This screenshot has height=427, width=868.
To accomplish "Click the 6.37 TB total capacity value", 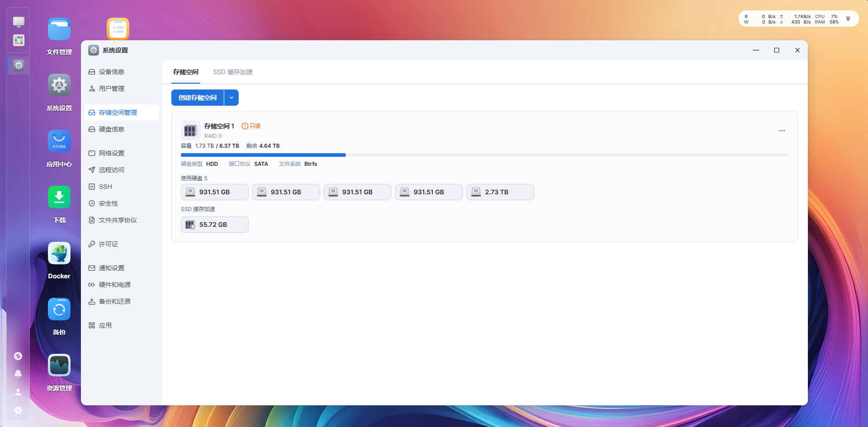I will (229, 146).
